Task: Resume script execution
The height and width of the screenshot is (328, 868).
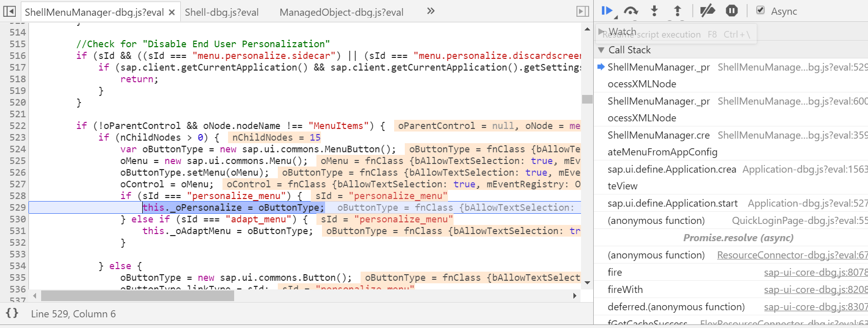Action: point(607,11)
